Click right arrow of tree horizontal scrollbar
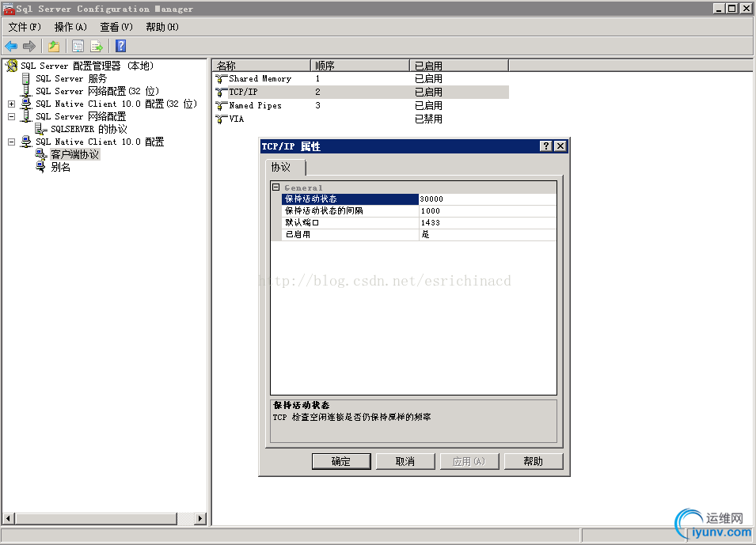Image resolution: width=756 pixels, height=545 pixels. click(200, 518)
